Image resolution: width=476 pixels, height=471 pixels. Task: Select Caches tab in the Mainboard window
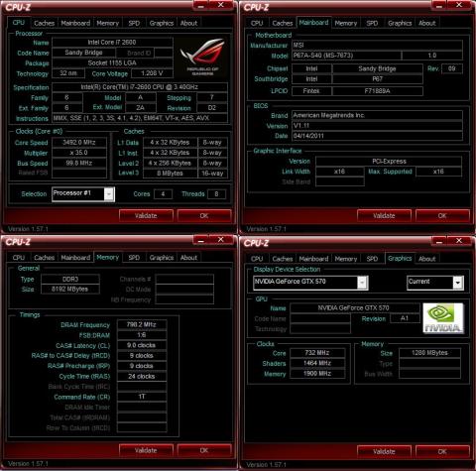(283, 23)
